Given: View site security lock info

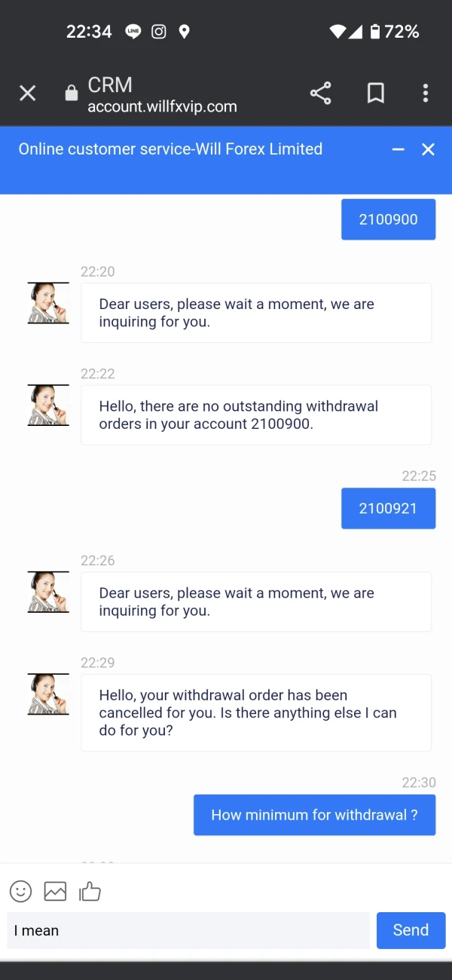Looking at the screenshot, I should click(72, 93).
